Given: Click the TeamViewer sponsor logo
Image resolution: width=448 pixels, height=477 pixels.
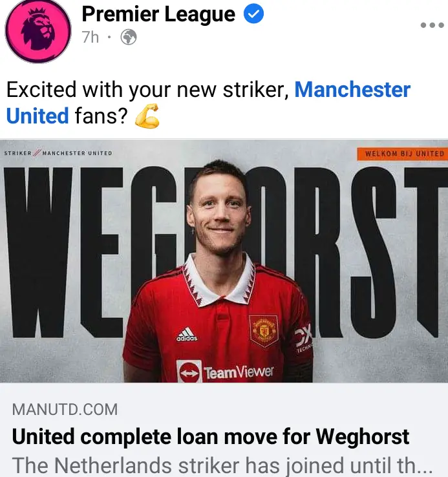Looking at the screenshot, I should (x=225, y=372).
